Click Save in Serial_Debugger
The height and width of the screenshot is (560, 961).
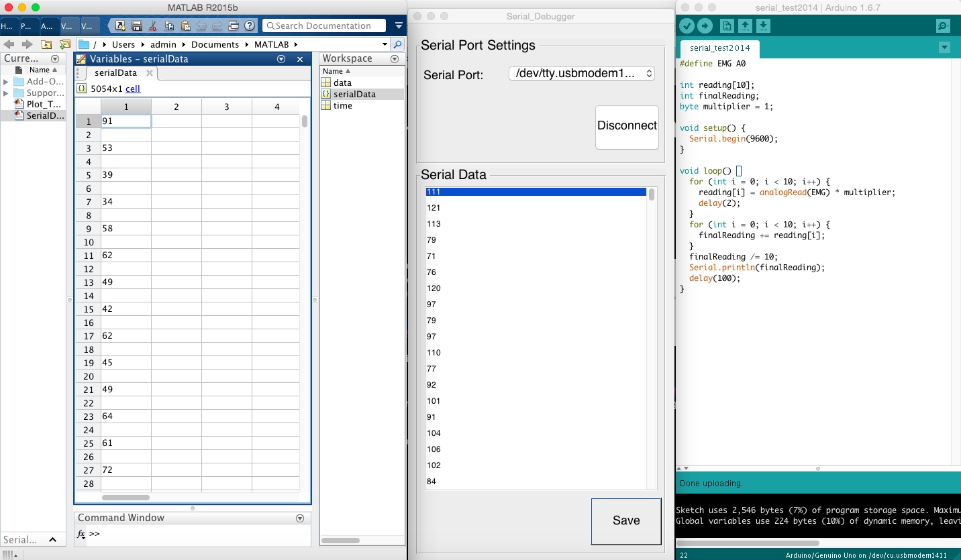coord(626,520)
